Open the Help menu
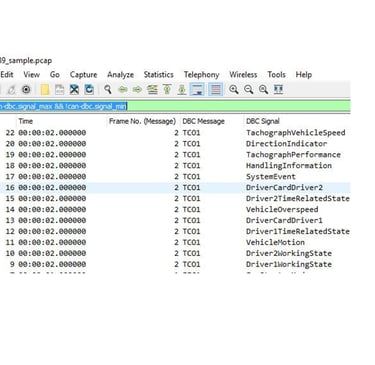The height and width of the screenshot is (365, 375). (303, 74)
